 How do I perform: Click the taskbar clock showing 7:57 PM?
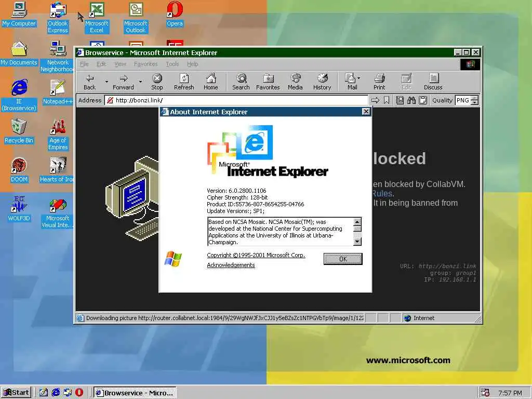[510, 393]
